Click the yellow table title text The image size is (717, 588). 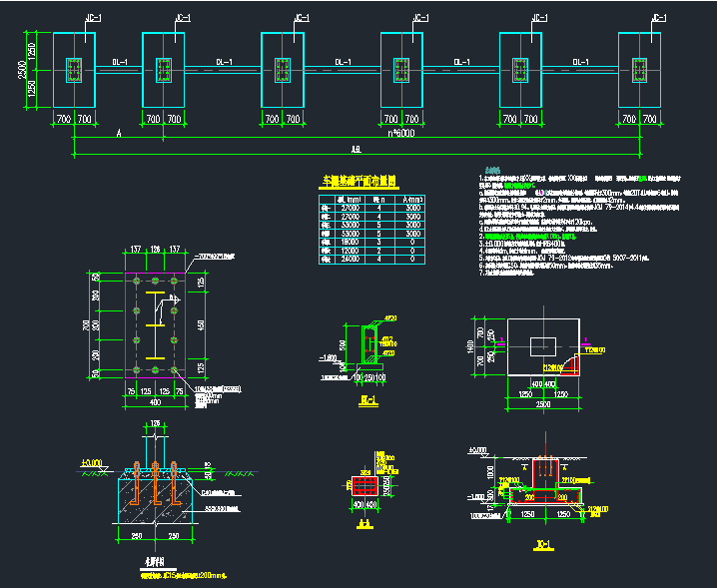358,183
